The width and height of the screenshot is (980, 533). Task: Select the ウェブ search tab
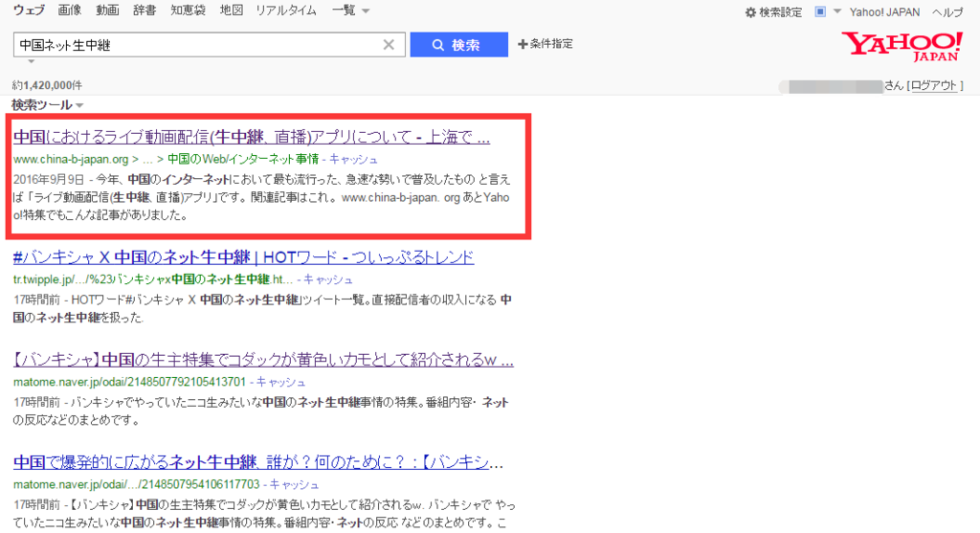click(x=29, y=10)
